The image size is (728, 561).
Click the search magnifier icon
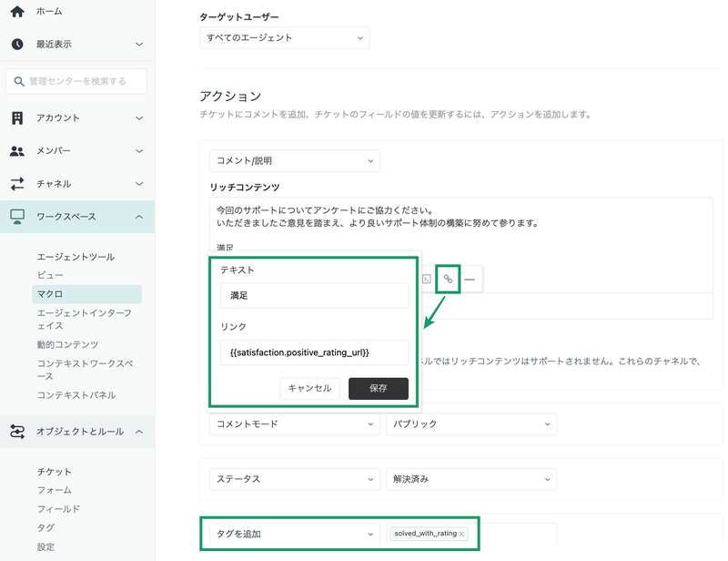point(18,81)
